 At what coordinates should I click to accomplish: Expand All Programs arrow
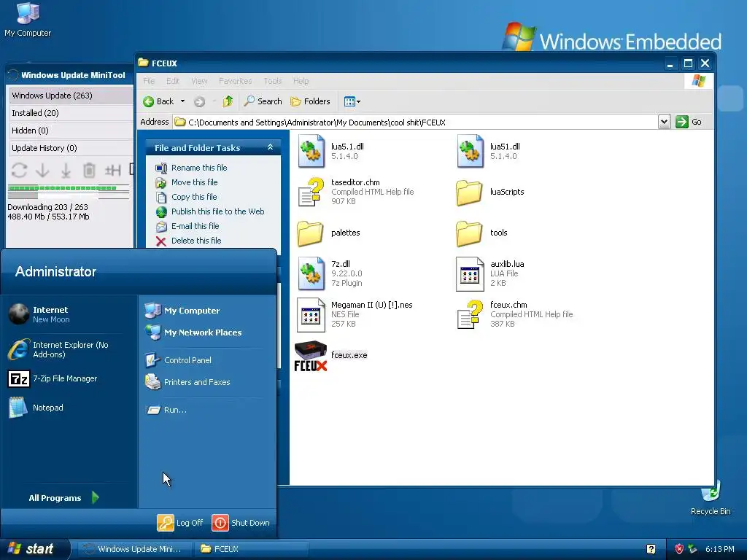click(x=96, y=497)
